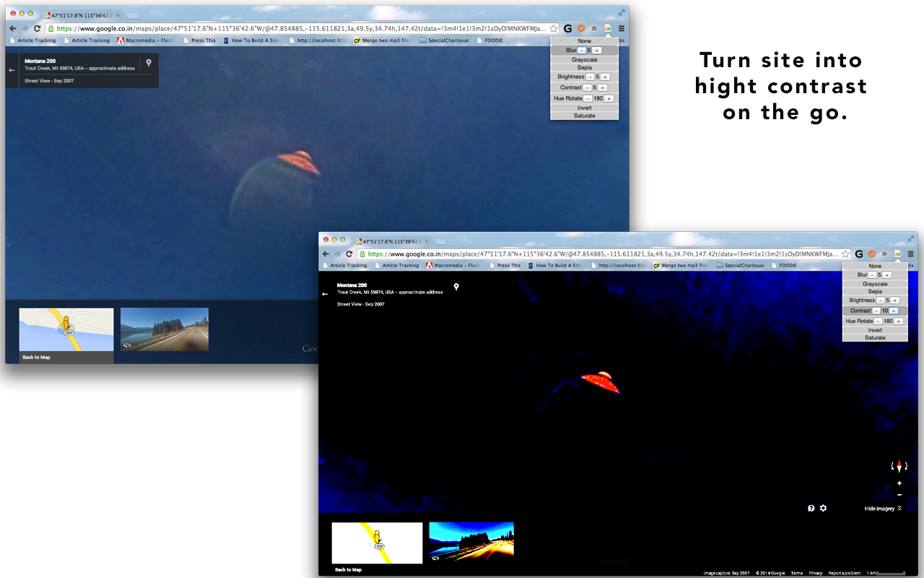
Task: Decrease Blur in rear window popup
Action: [582, 51]
